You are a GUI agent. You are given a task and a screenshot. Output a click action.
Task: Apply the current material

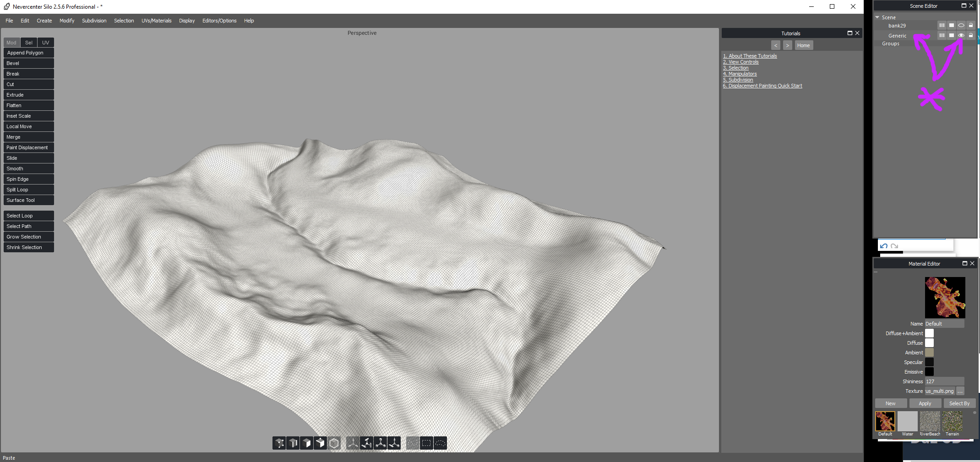[925, 403]
